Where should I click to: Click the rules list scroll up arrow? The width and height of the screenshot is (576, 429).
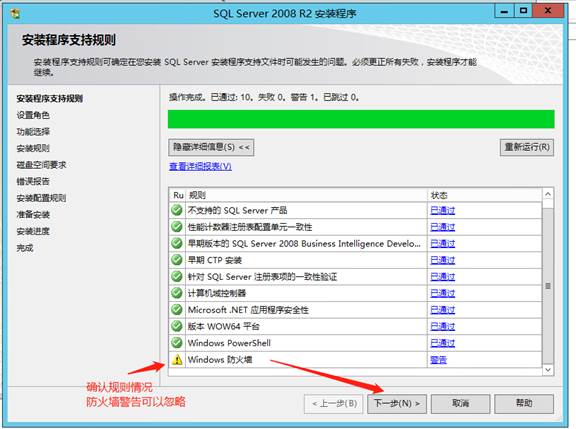[x=548, y=194]
